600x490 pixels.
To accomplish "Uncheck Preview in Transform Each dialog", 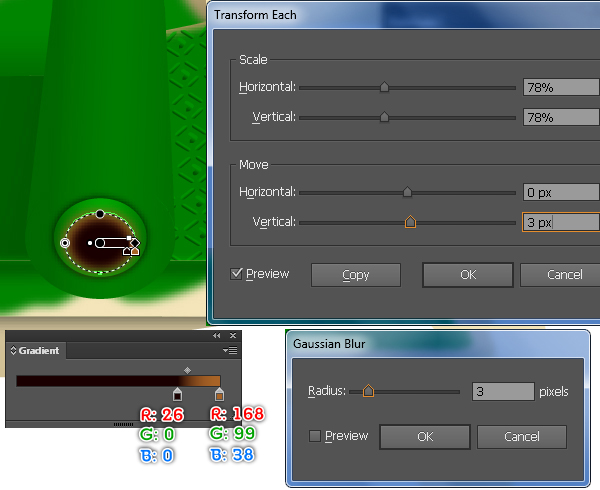I will tap(236, 273).
